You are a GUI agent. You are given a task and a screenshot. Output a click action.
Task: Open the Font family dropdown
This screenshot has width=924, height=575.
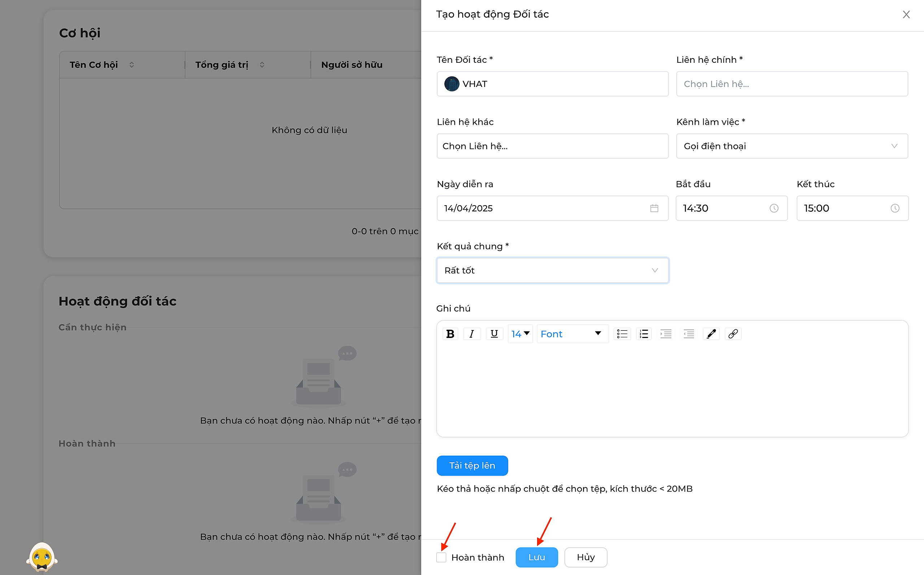point(572,334)
